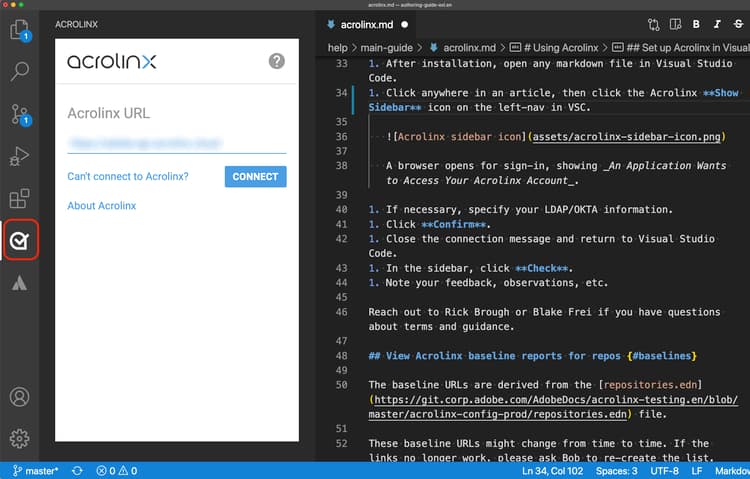Toggle italic formatting in editor toolbar
The image size is (750, 479).
(x=717, y=24)
